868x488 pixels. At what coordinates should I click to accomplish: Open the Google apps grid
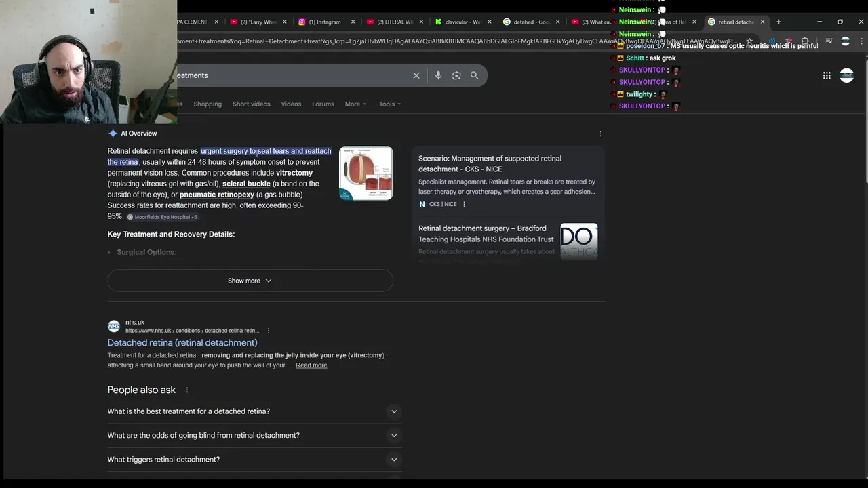827,75
